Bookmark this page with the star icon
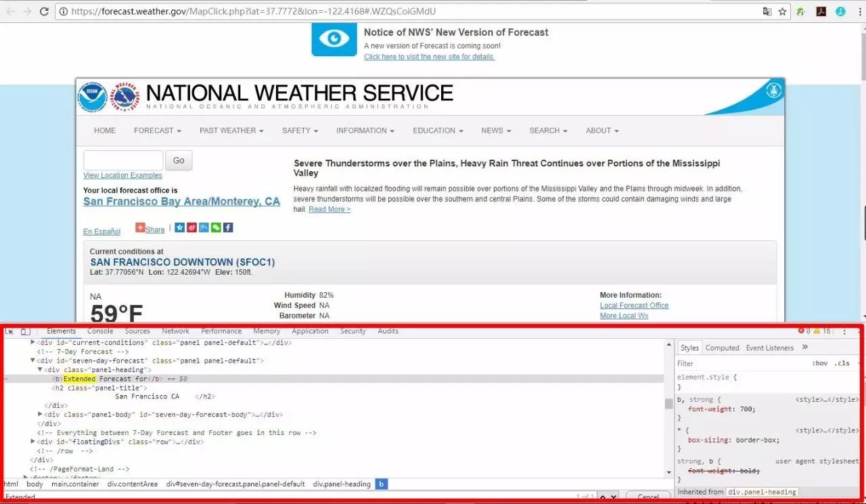866x504 pixels. coord(782,12)
